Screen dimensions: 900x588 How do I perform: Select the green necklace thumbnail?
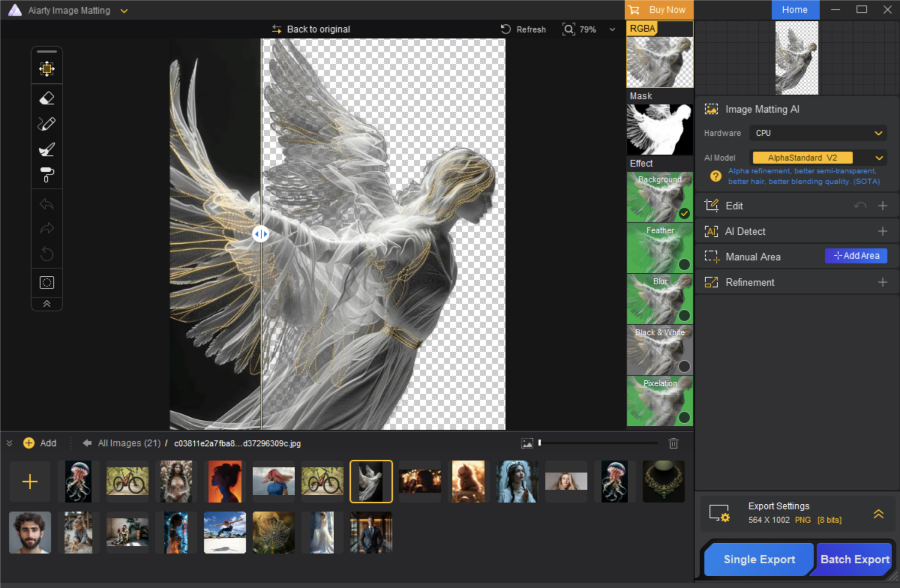[x=663, y=481]
